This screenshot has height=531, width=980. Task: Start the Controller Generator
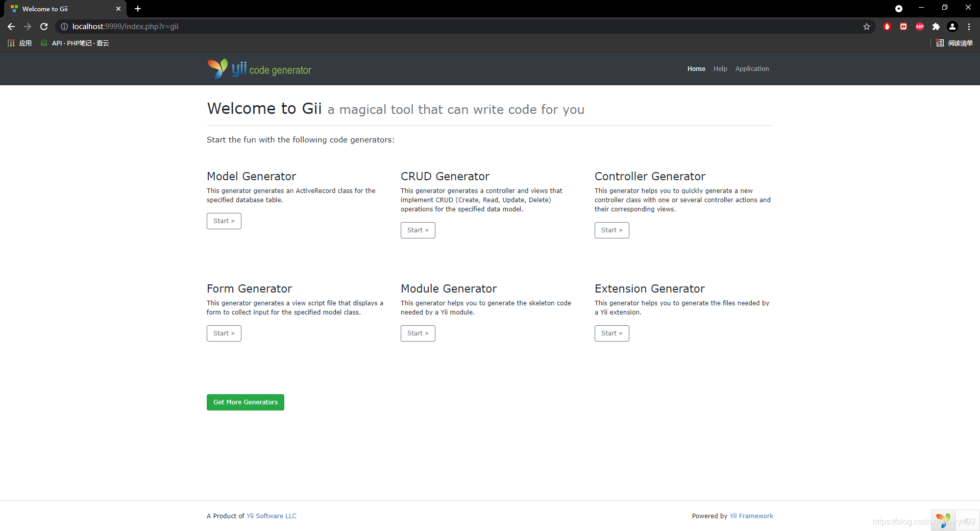point(612,230)
